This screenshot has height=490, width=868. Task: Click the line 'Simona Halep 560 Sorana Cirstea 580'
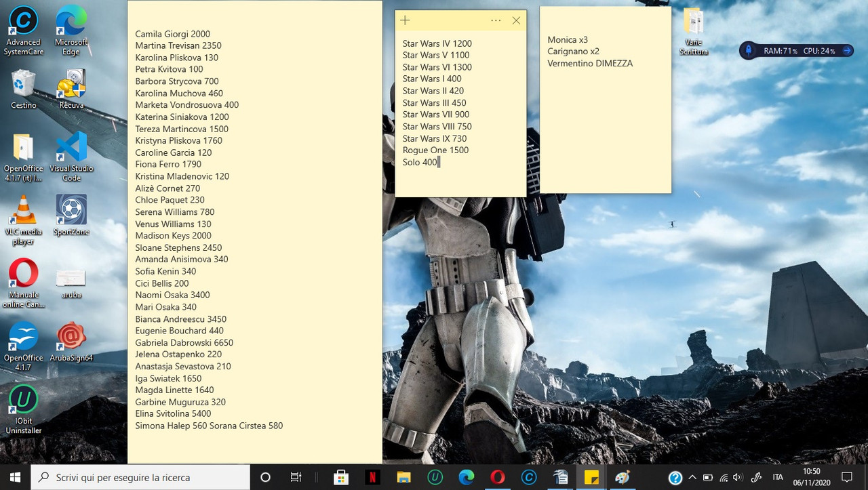pyautogui.click(x=209, y=426)
